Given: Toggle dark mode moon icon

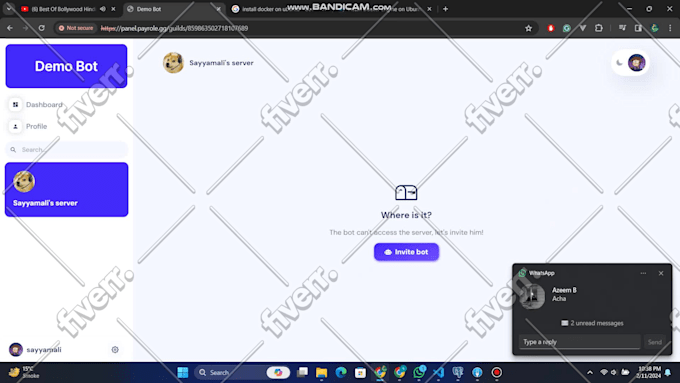Looking at the screenshot, I should tap(619, 63).
